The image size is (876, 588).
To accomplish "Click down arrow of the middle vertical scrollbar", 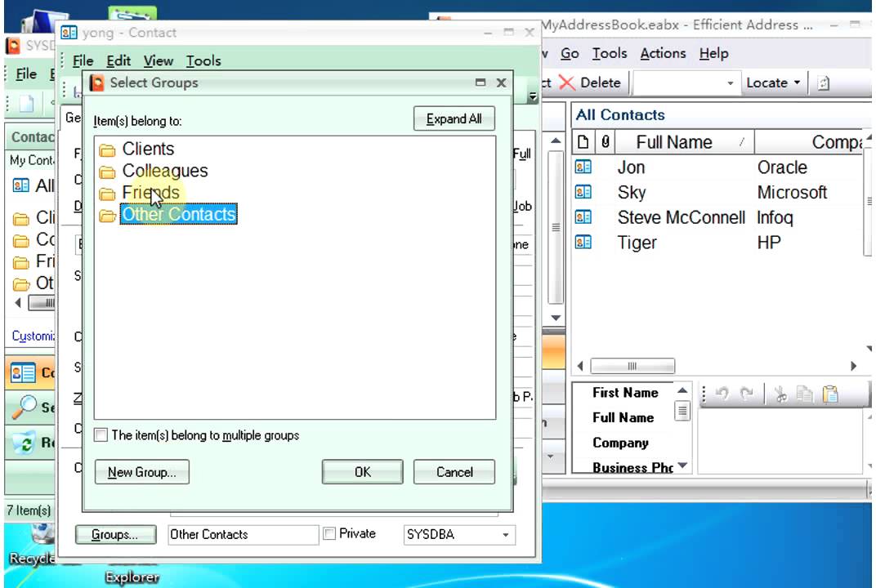I will (556, 317).
